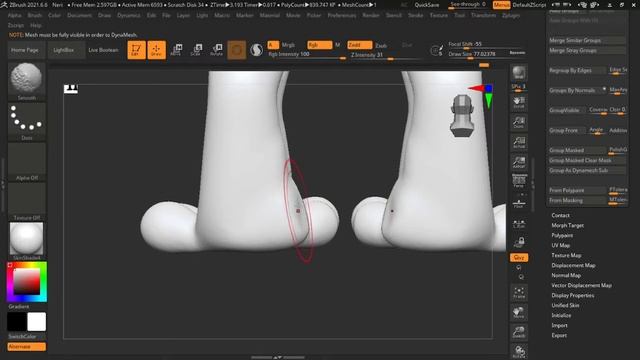Click the Actual size icon

point(519,142)
